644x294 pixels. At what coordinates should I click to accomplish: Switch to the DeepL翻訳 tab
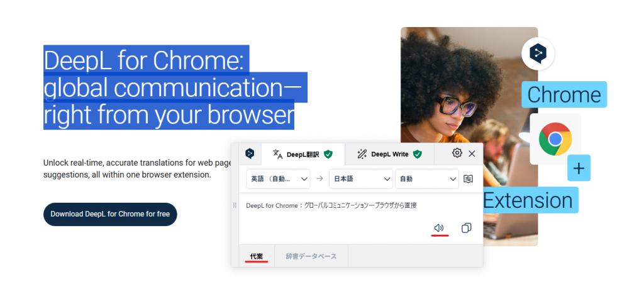pyautogui.click(x=303, y=154)
